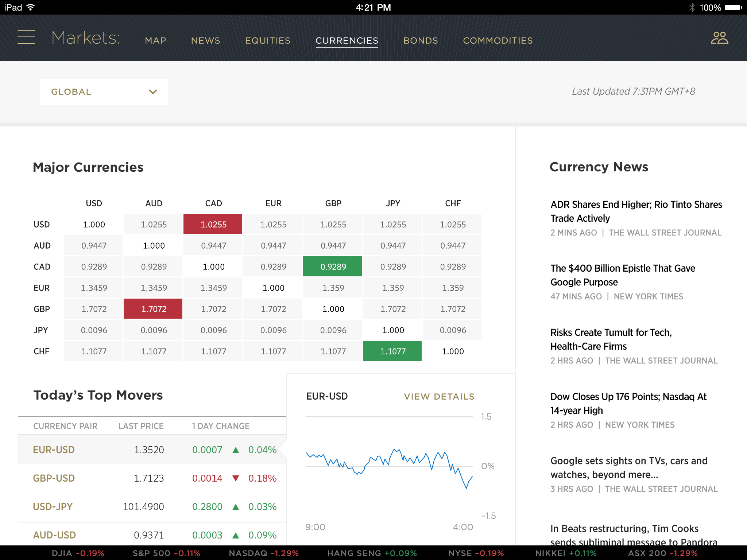This screenshot has height=560, width=747.
Task: Switch to the Equities tab
Action: point(268,40)
